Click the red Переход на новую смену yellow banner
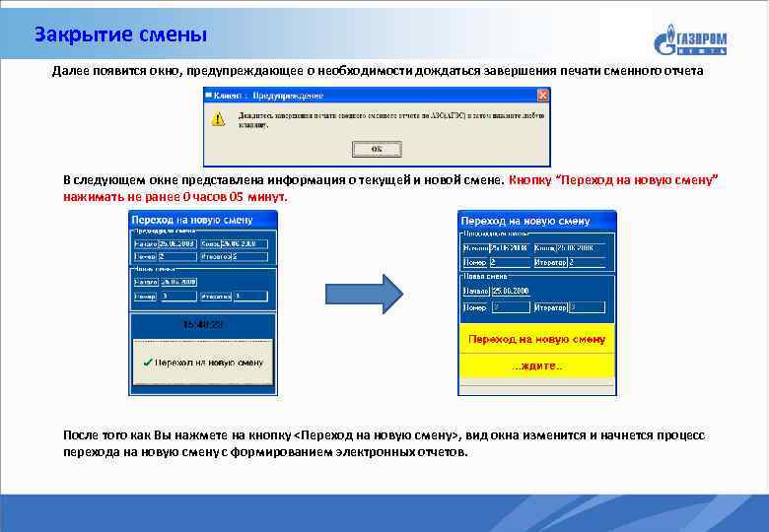 pos(537,339)
